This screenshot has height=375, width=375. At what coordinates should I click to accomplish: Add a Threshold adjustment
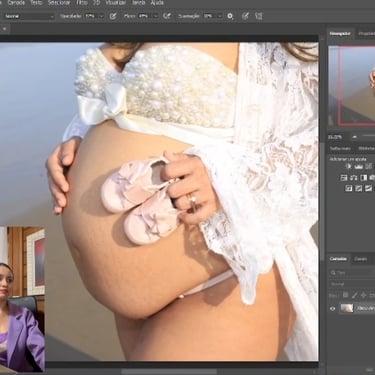click(x=368, y=188)
